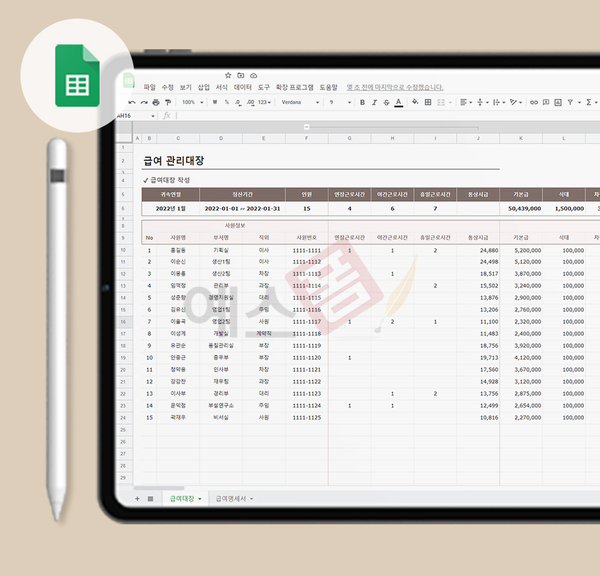Open the font size 9 dropdown

tap(340, 102)
